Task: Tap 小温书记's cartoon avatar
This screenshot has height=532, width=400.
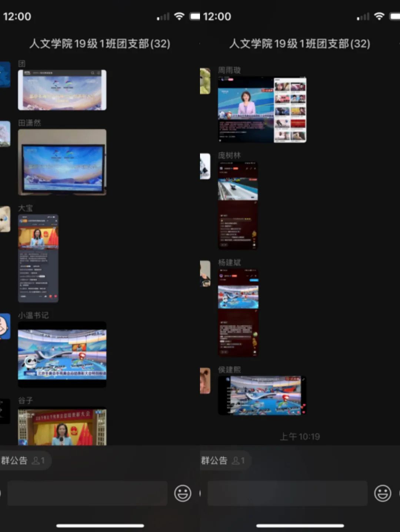Action: [5, 326]
